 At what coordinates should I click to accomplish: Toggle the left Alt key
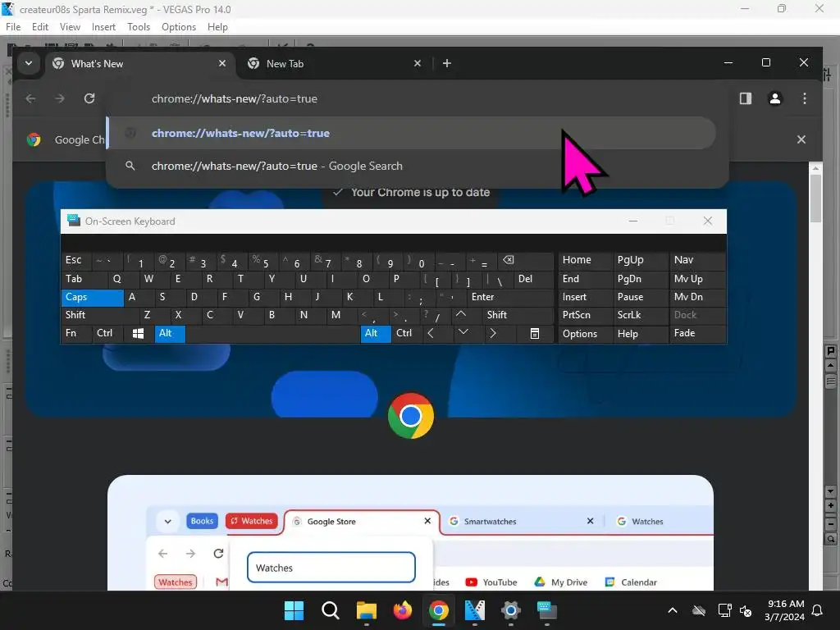[170, 333]
